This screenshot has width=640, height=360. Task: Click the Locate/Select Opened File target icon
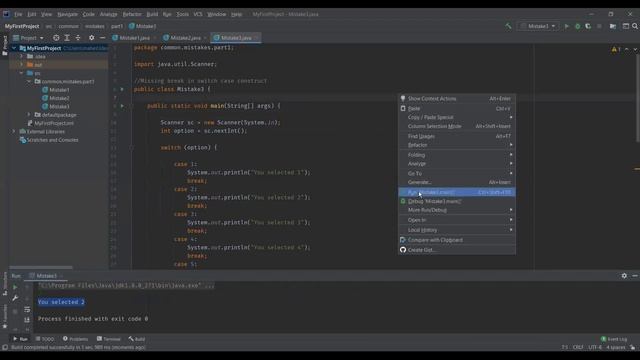[56, 38]
